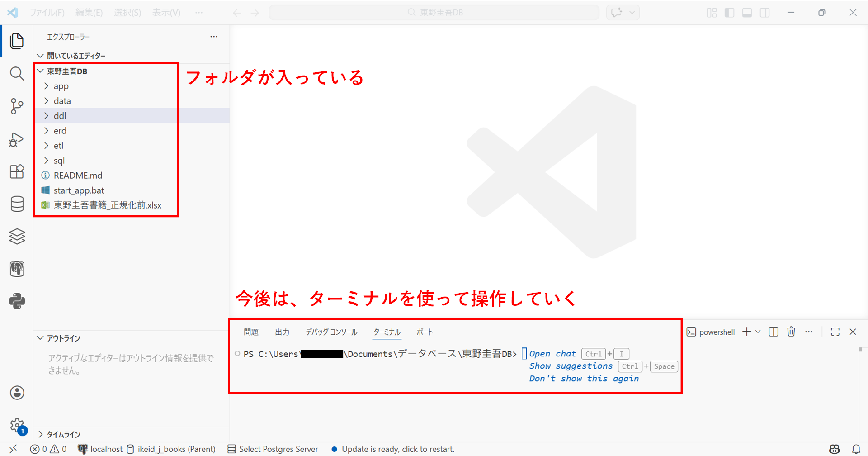Screen dimensions: 868x456
Task: Open the Accounts icon in activity bar
Action: pos(17,393)
